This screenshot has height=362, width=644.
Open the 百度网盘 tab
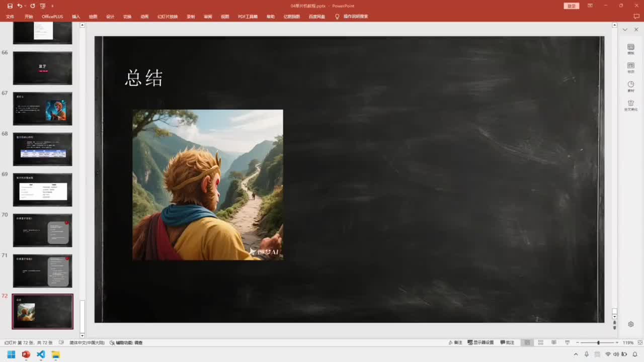tap(317, 17)
